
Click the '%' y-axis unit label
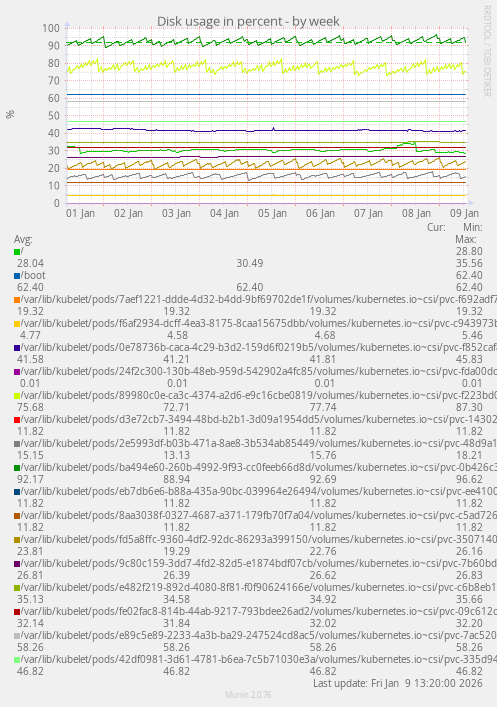[x=10, y=114]
